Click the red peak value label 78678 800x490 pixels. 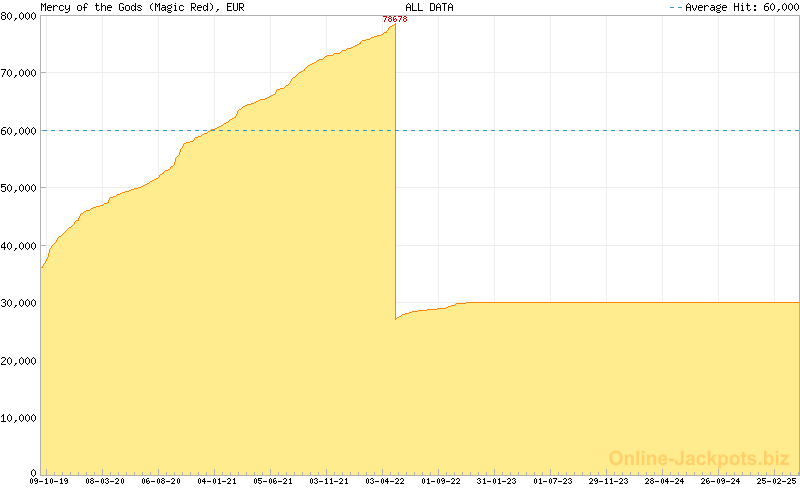coord(395,19)
